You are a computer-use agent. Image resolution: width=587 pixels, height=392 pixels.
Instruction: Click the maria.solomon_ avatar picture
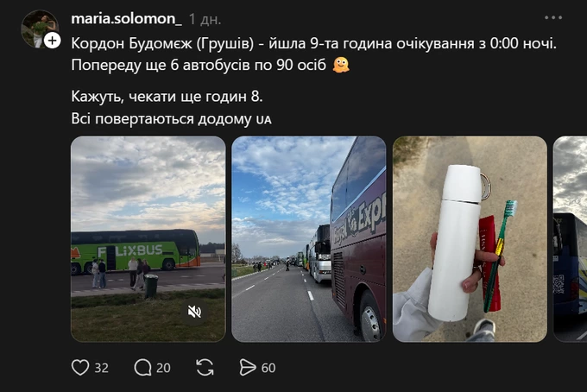coord(39,28)
